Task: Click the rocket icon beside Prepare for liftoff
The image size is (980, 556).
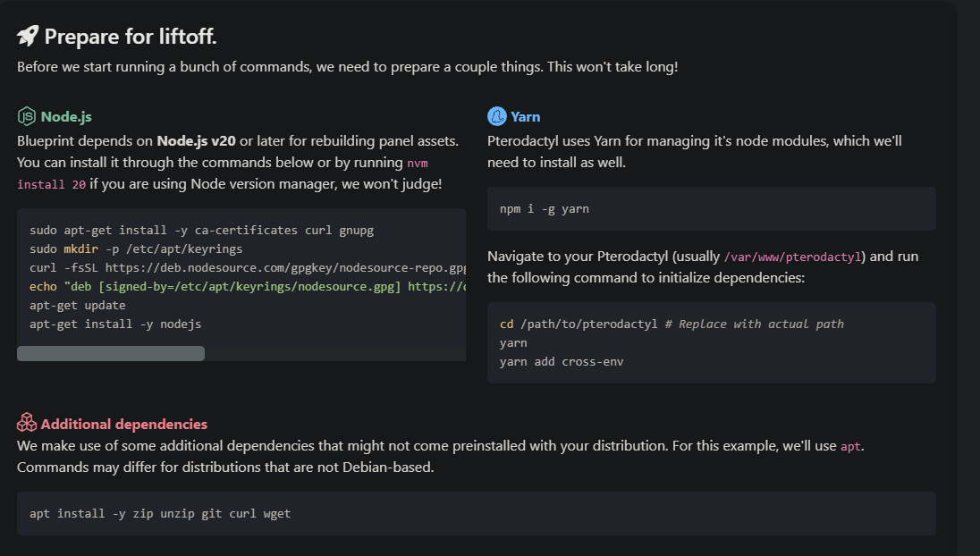Action: 28,37
